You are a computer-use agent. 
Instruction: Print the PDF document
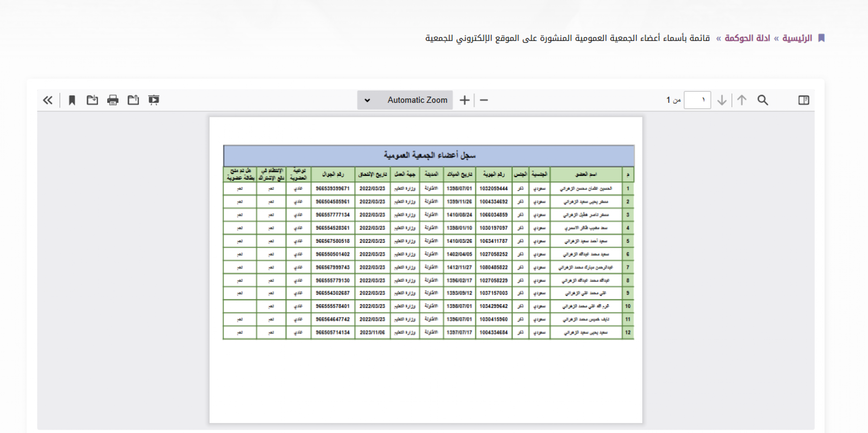click(x=113, y=100)
